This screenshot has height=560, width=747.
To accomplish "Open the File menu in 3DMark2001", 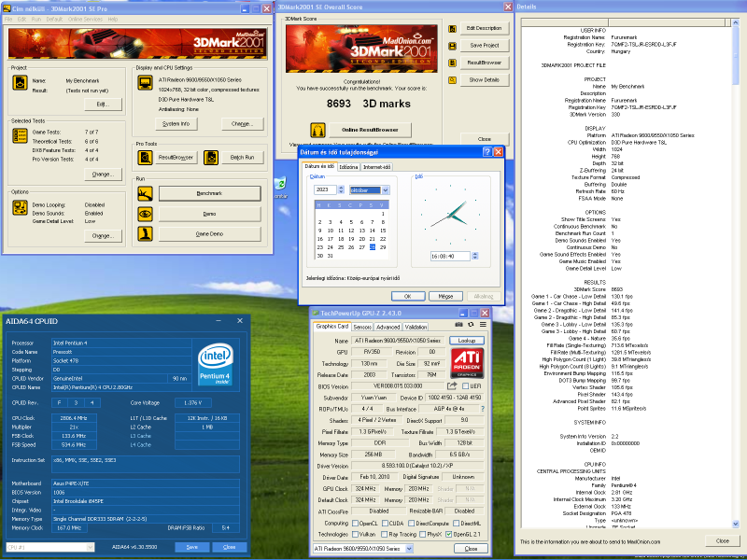I will coord(8,19).
